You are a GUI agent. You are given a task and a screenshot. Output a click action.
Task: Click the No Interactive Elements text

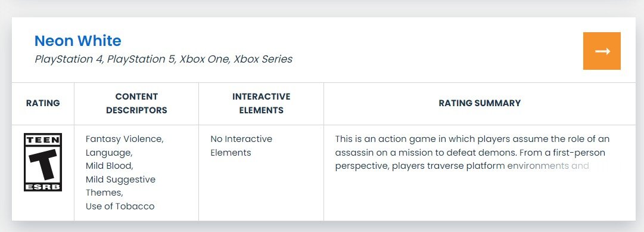pos(241,146)
